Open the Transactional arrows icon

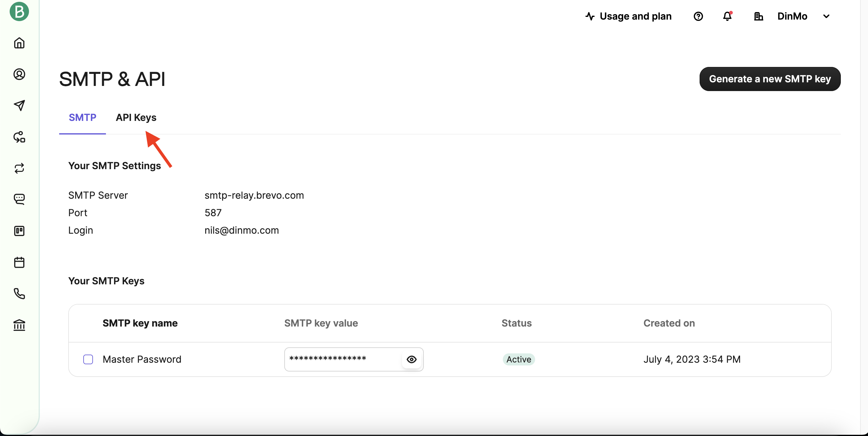coord(19,168)
